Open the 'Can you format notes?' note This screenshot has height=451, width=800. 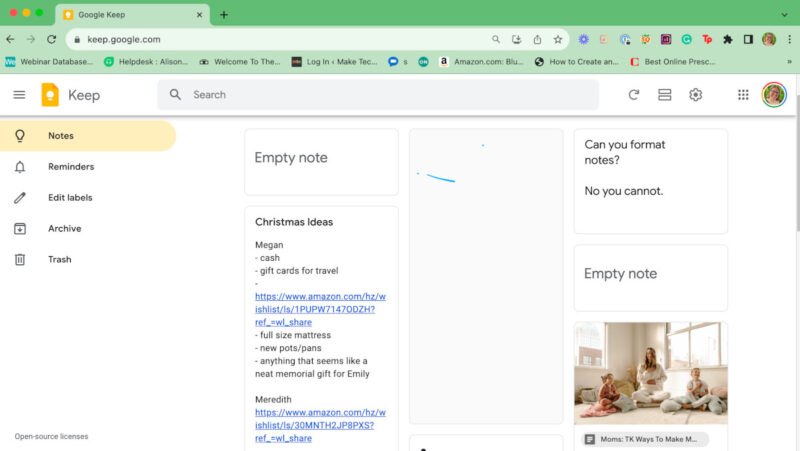(651, 181)
